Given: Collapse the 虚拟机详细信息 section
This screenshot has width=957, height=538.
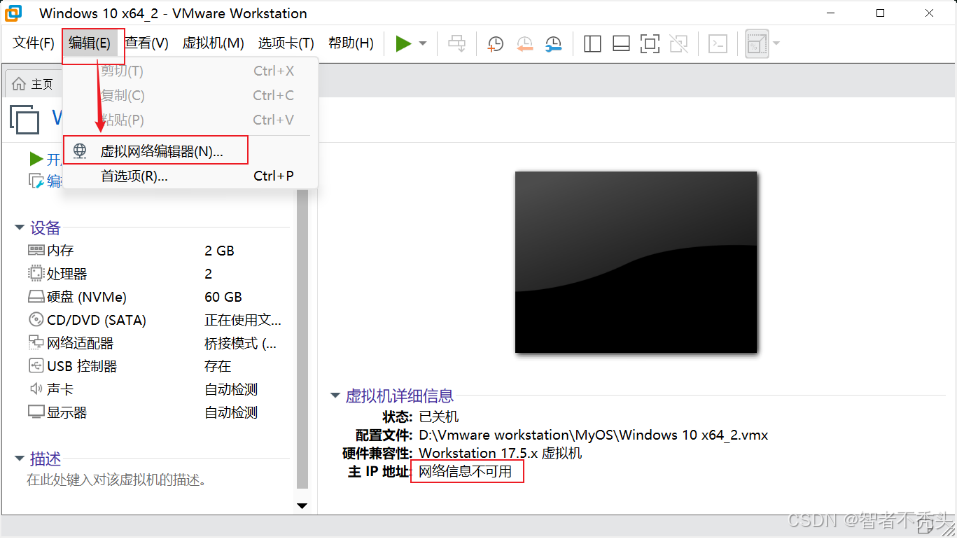Looking at the screenshot, I should click(x=335, y=396).
